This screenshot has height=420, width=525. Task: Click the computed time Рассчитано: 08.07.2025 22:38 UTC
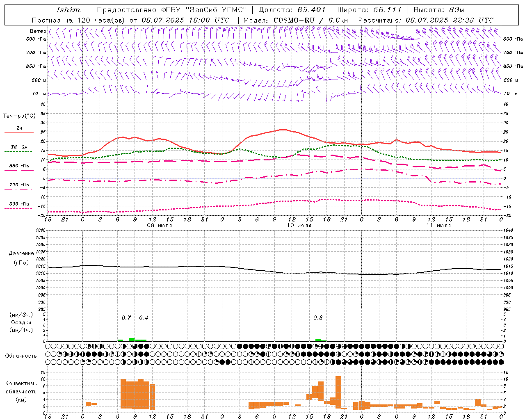426,20
